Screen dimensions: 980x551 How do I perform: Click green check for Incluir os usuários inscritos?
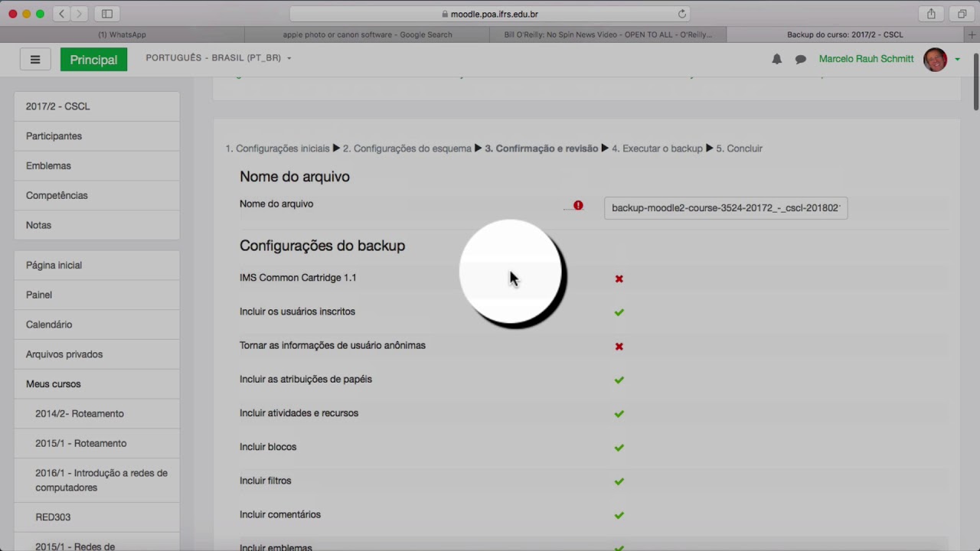coord(619,312)
